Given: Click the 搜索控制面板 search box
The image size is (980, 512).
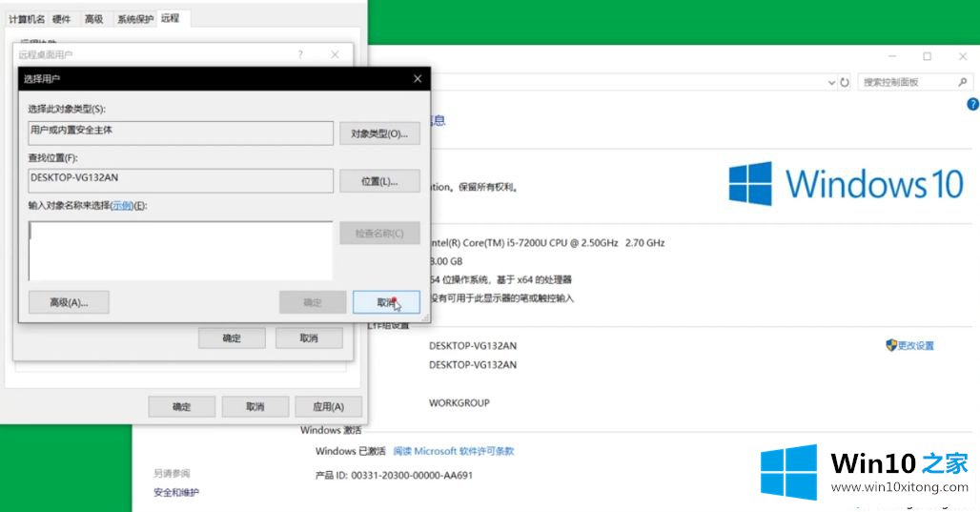Looking at the screenshot, I should pyautogui.click(x=915, y=82).
